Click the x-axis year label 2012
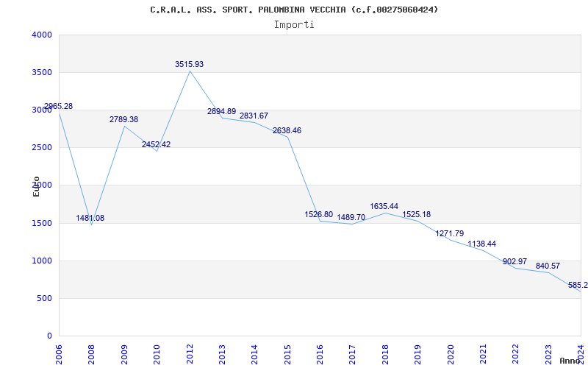Screen dimensions: 588x368 click(190, 353)
